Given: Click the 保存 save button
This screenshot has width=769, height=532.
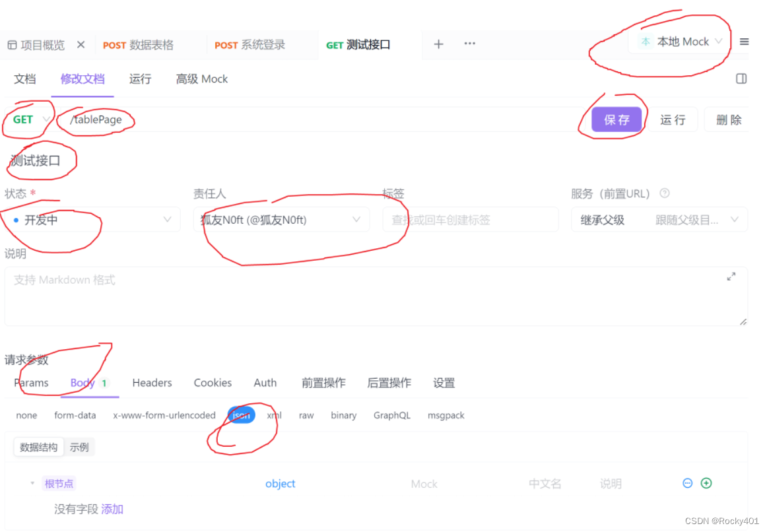Looking at the screenshot, I should point(617,119).
